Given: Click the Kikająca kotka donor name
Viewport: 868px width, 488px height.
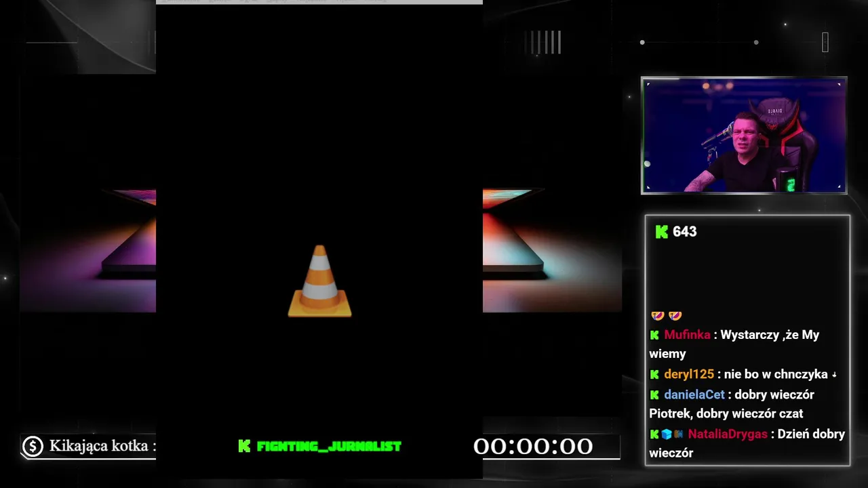Looking at the screenshot, I should click(99, 446).
